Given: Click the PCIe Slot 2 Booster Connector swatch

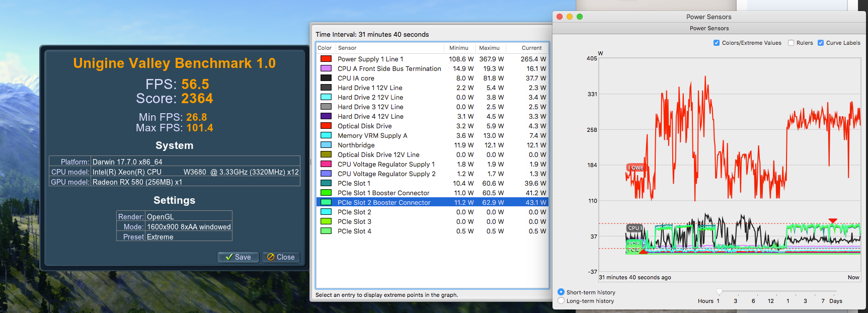Looking at the screenshot, I should pyautogui.click(x=326, y=202).
